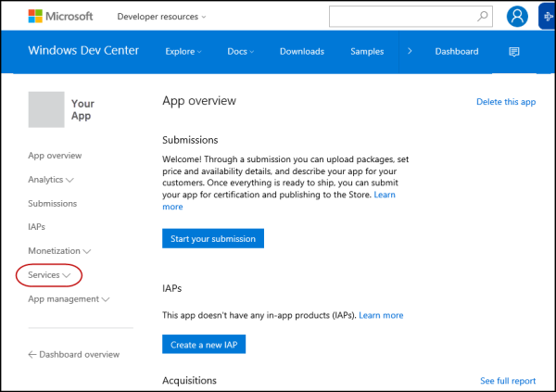Image resolution: width=556 pixels, height=392 pixels.
Task: Open the user account avatar
Action: [x=518, y=17]
